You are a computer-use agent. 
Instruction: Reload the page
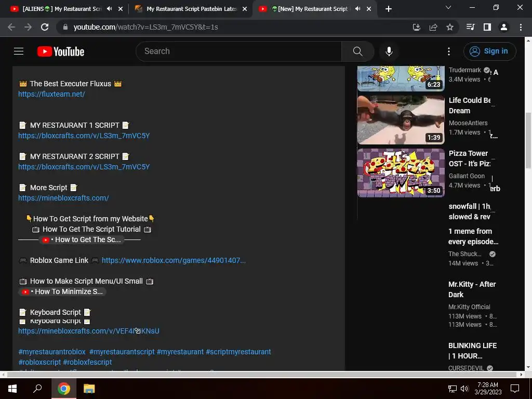[45, 27]
